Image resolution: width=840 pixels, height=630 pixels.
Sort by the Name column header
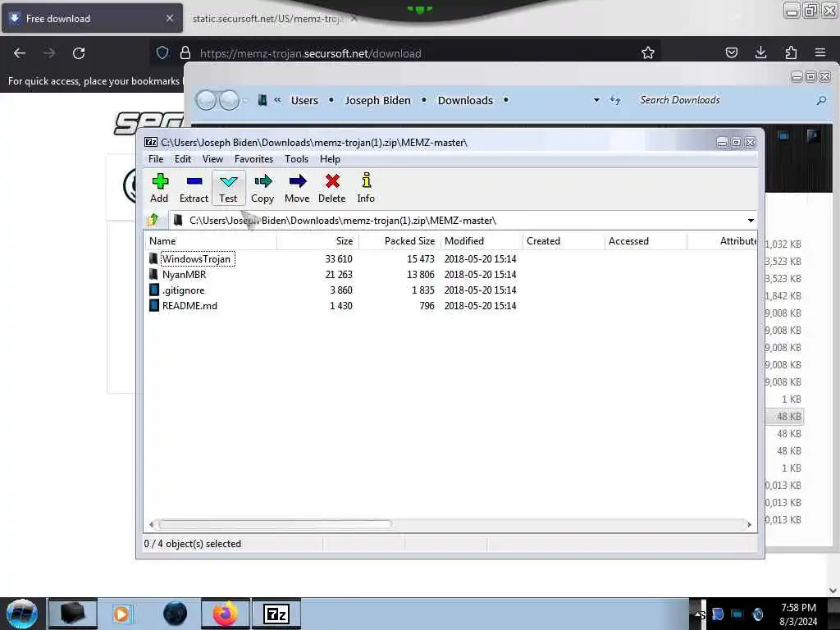click(211, 241)
